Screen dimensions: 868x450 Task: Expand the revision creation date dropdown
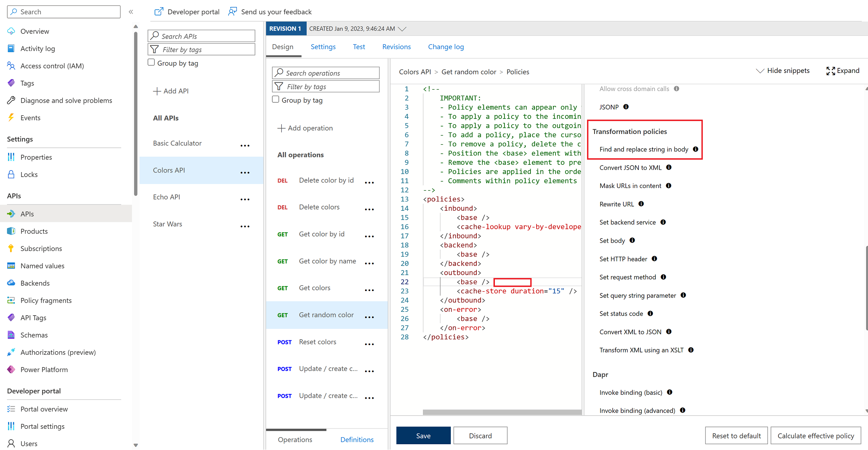tap(403, 28)
